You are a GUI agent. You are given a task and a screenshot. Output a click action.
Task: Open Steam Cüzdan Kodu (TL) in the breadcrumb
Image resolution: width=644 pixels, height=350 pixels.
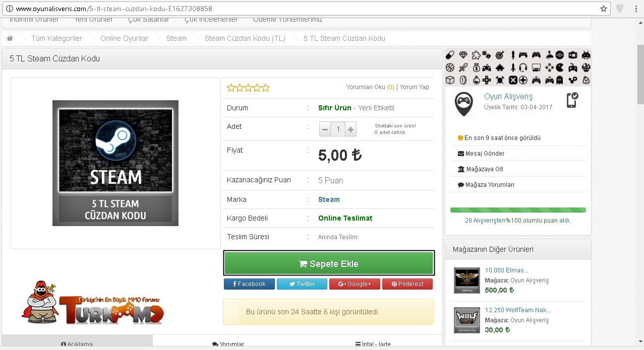pos(245,38)
